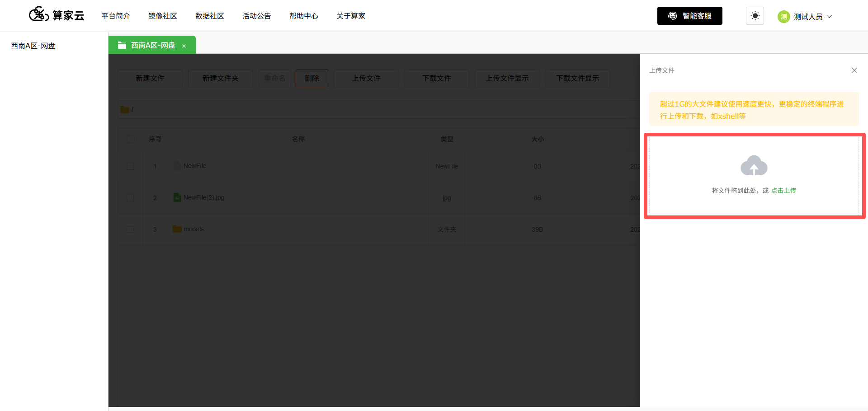Click the NewFile file name
This screenshot has height=411, width=868.
point(195,166)
